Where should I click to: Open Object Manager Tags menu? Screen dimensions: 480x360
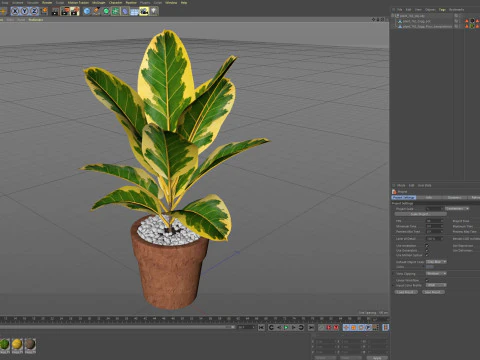442,10
